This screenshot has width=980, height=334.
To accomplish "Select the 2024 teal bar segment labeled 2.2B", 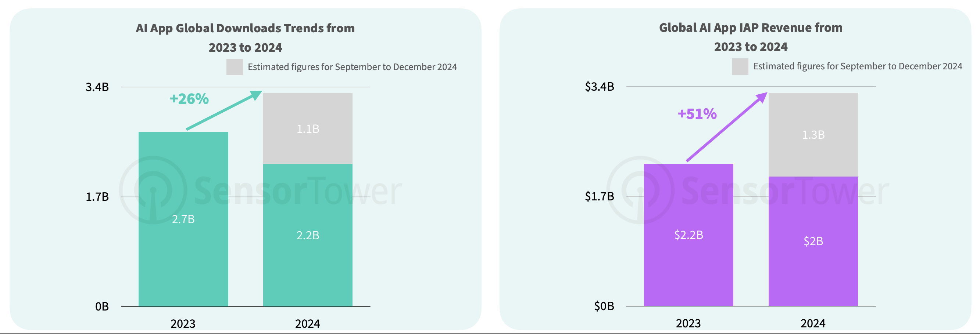I will click(x=307, y=258).
